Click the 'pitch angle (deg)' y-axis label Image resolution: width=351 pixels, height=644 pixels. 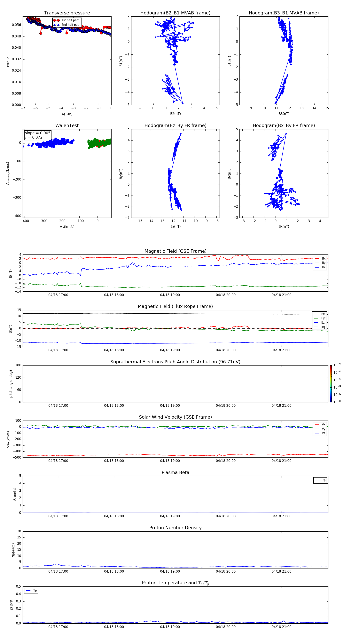[11, 384]
